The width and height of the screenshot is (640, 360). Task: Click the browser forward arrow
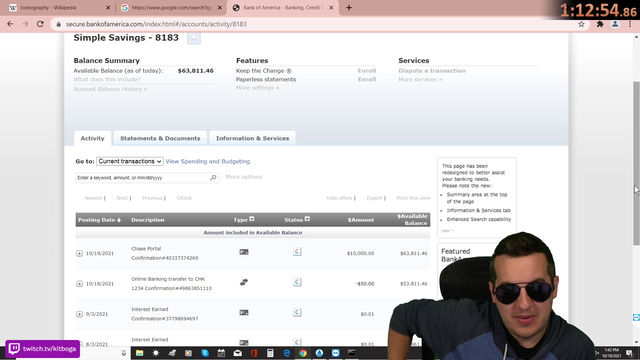(25, 24)
